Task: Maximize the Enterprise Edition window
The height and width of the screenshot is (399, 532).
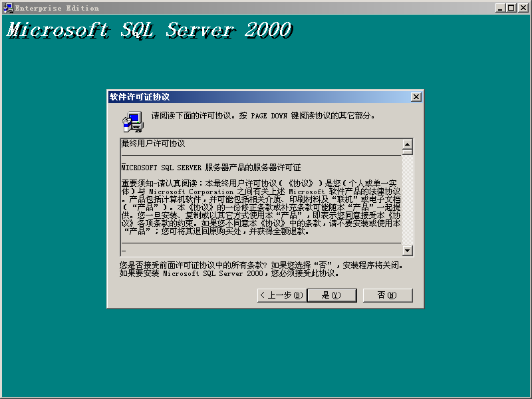Action: [x=511, y=8]
